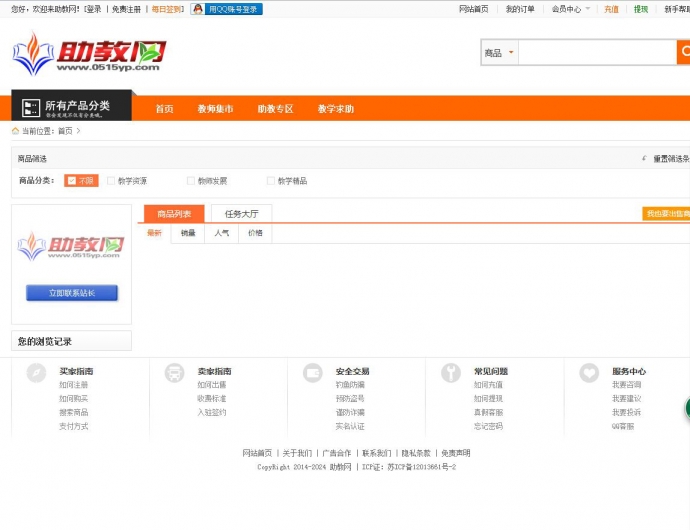The height and width of the screenshot is (530, 690).
Task: Open 钓鱼防骗 help link
Action: [350, 385]
